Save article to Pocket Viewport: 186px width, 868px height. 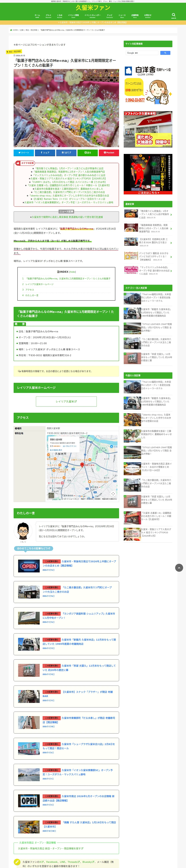click(109, 153)
